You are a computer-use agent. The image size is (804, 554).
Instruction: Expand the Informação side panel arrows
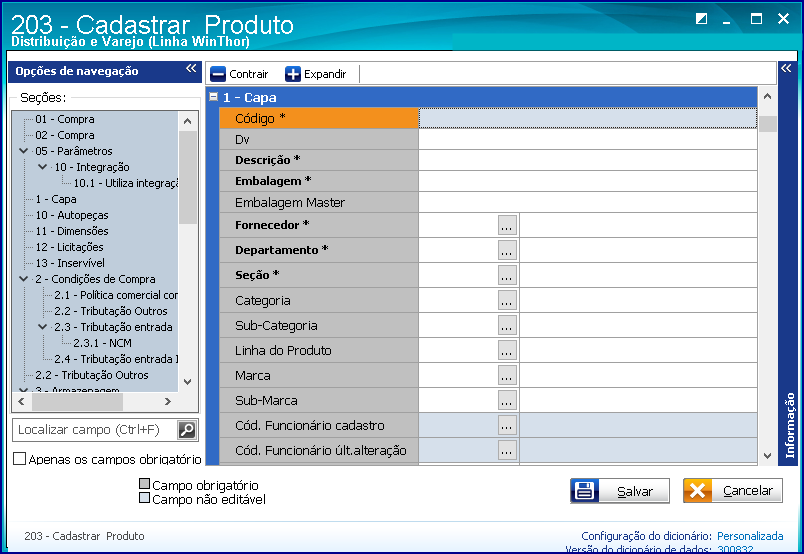click(x=786, y=68)
